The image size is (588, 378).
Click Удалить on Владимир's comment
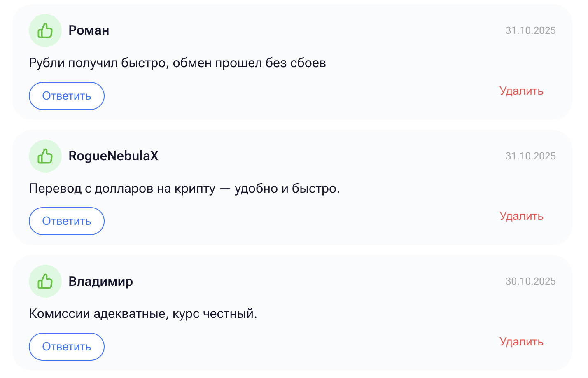pos(521,342)
